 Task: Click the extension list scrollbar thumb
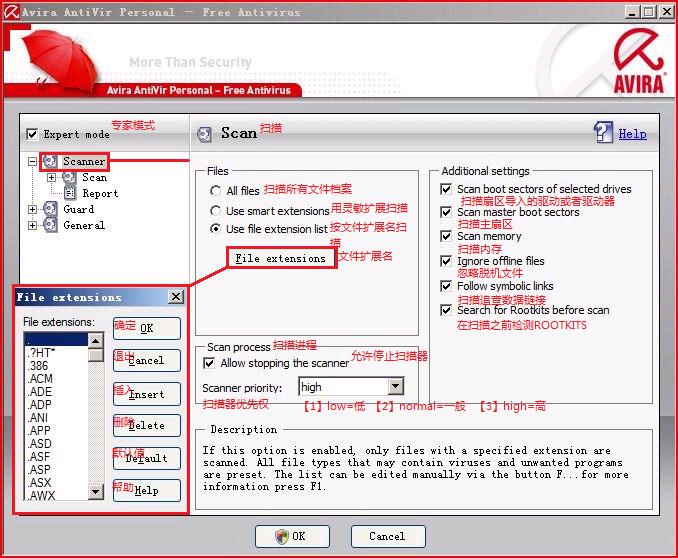coord(96,355)
